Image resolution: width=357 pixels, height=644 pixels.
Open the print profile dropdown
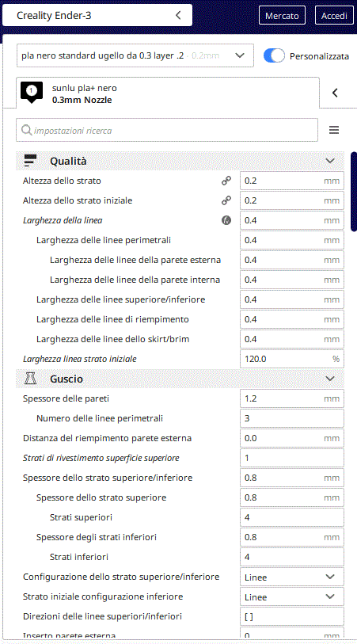tap(135, 55)
